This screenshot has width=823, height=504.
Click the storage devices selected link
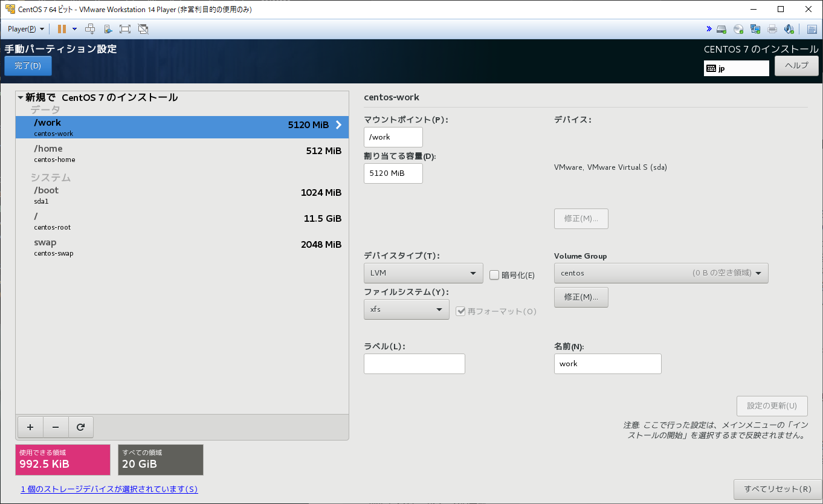point(109,489)
